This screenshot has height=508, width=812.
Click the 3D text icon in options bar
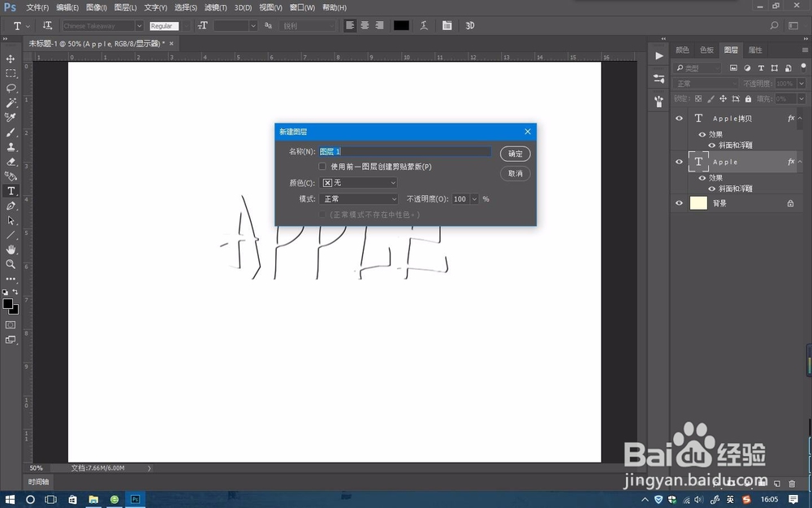(x=469, y=25)
